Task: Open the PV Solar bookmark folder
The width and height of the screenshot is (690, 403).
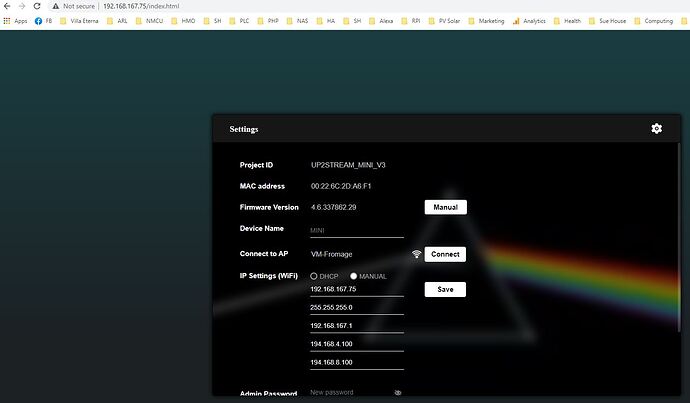Action: [444, 21]
